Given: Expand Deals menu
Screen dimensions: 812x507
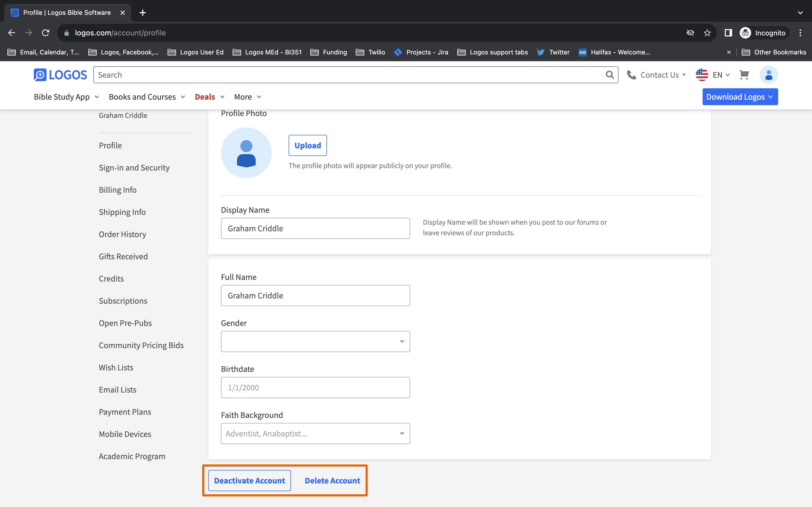Looking at the screenshot, I should click(210, 96).
